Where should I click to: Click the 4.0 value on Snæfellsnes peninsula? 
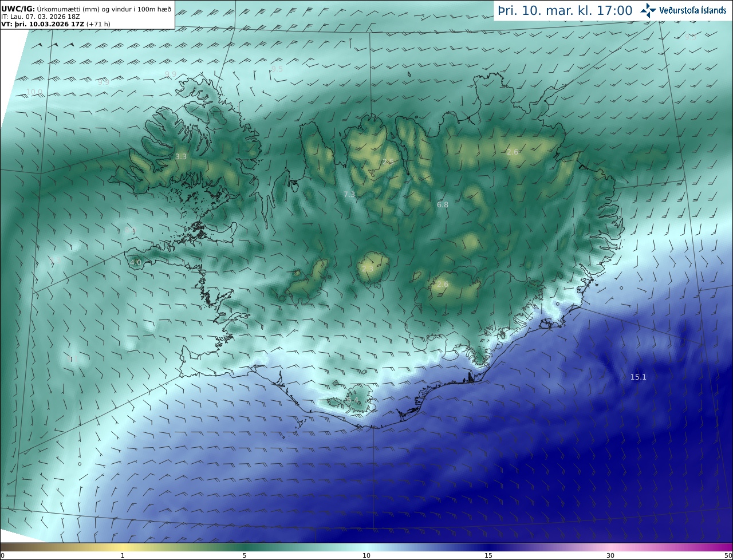click(136, 263)
